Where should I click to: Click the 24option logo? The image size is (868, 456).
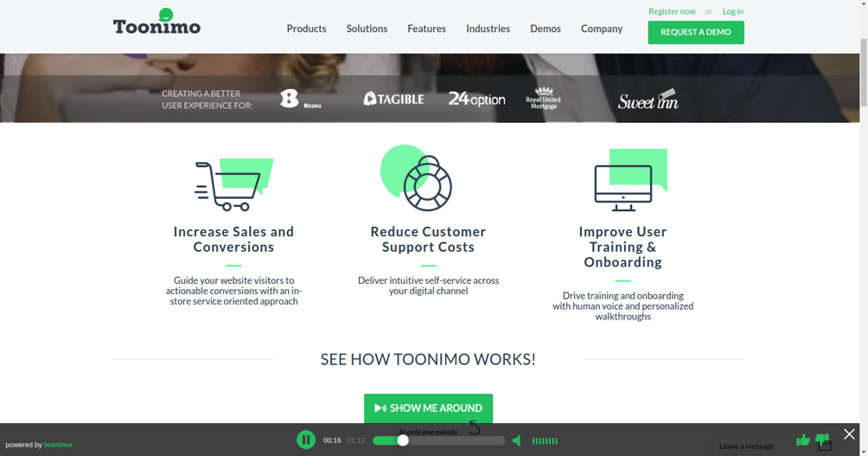click(476, 100)
